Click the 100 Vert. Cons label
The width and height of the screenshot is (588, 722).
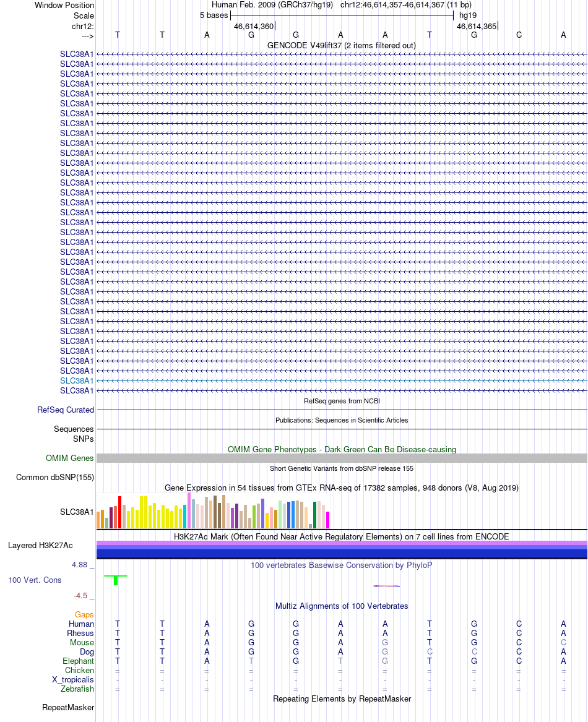point(35,580)
